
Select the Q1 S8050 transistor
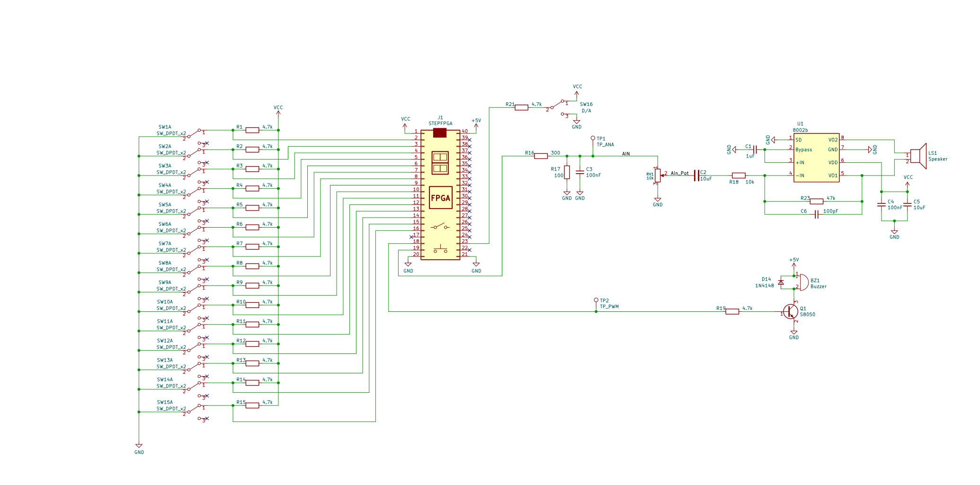pyautogui.click(x=790, y=311)
